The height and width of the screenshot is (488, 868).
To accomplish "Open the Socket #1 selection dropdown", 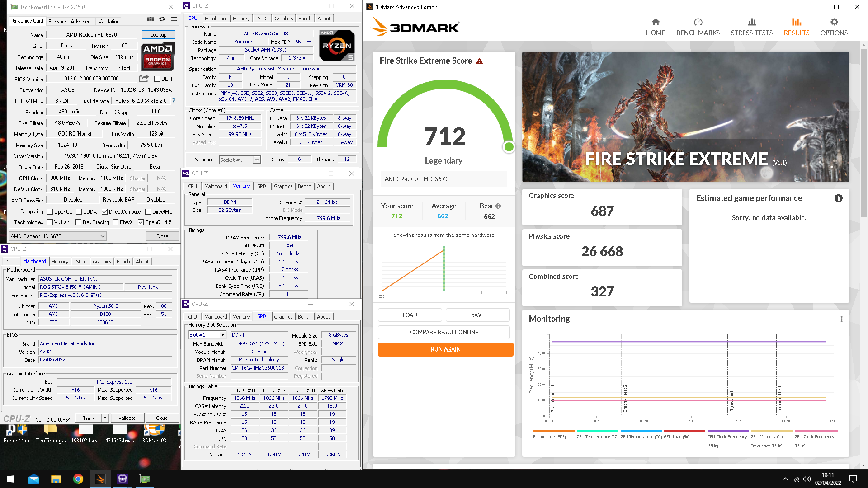I will pos(240,160).
